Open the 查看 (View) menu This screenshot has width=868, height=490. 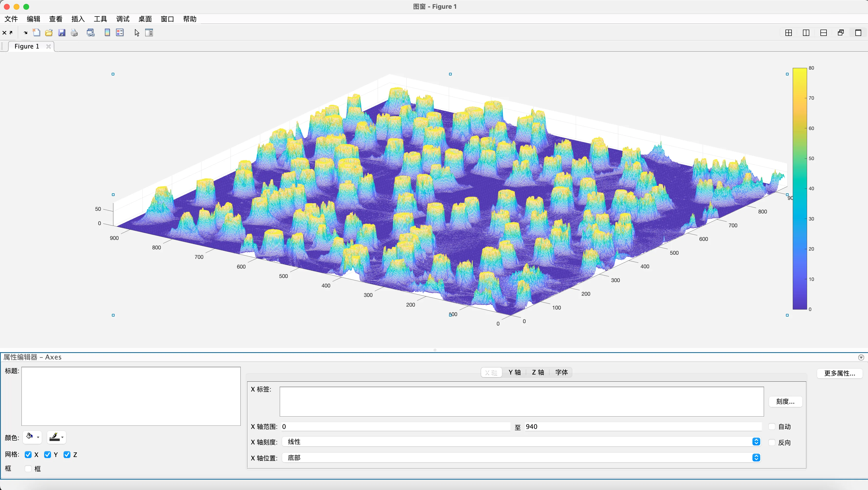pos(56,19)
